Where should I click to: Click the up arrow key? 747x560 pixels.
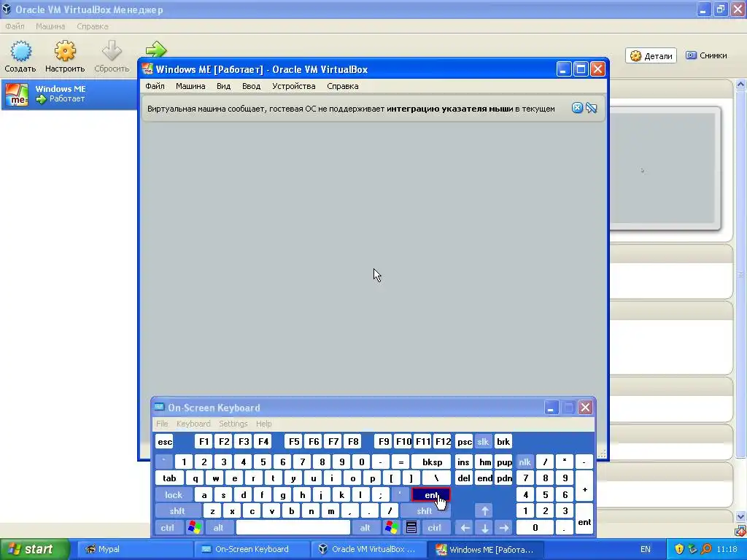point(484,511)
